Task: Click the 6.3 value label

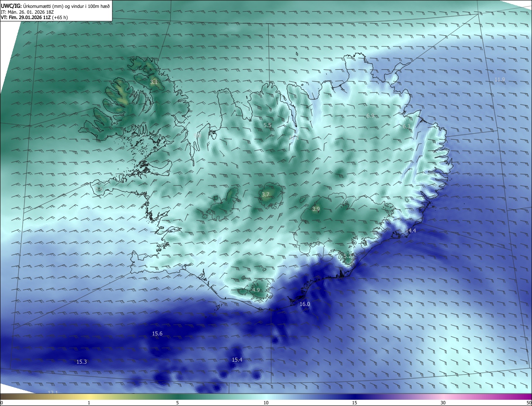Action: tap(406, 127)
